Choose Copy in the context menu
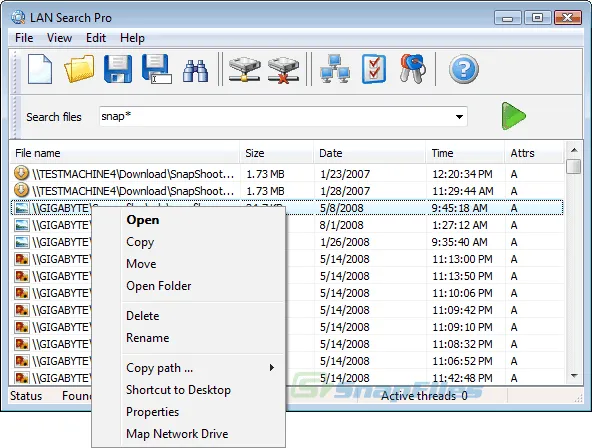Screen dimensions: 592x448 point(140,242)
